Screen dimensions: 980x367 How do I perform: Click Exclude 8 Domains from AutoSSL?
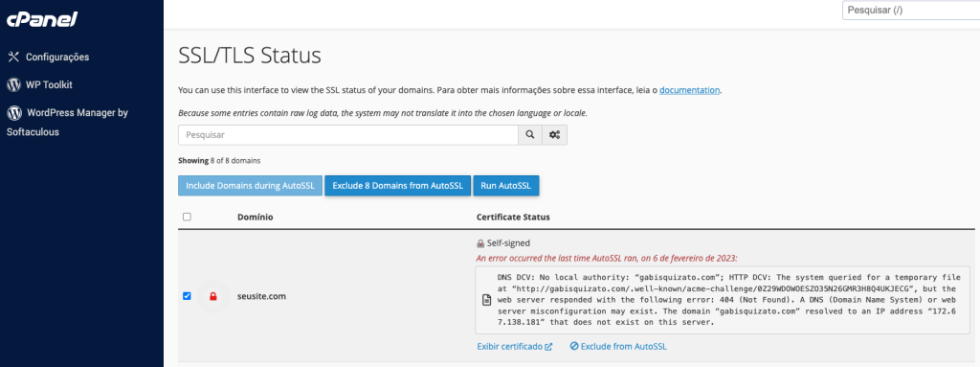click(x=397, y=186)
